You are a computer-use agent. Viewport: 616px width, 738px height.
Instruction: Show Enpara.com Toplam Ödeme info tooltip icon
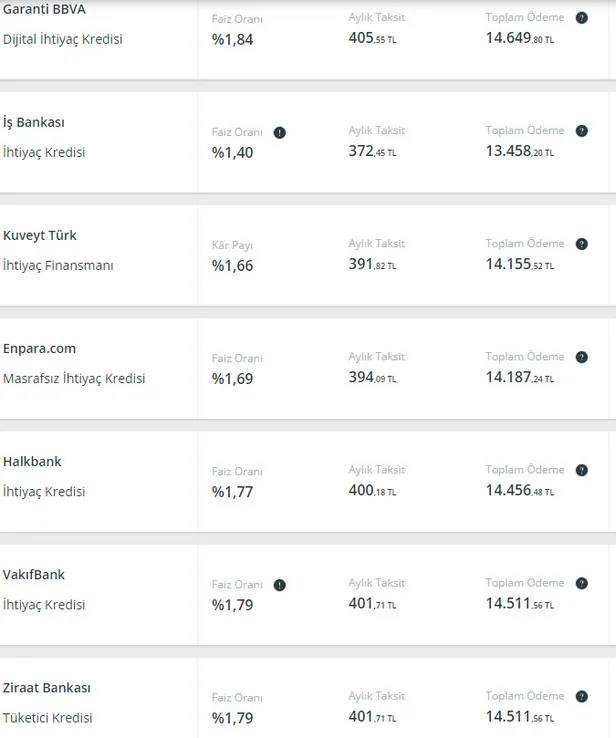(x=581, y=357)
